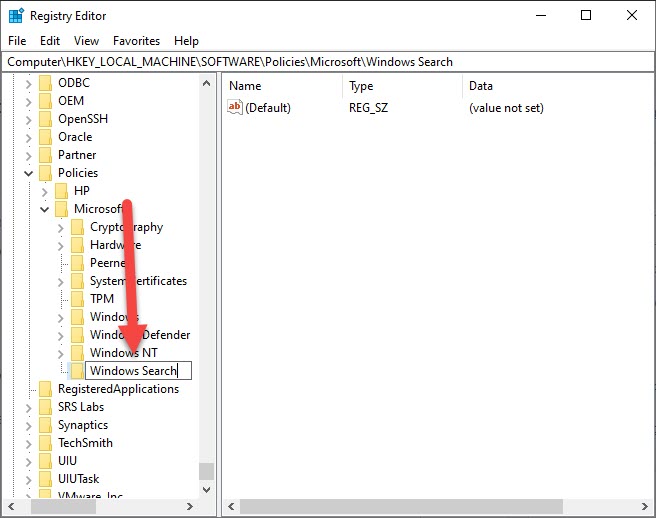The height and width of the screenshot is (518, 656).
Task: Click the Registry Editor app icon in title bar
Action: pyautogui.click(x=15, y=16)
